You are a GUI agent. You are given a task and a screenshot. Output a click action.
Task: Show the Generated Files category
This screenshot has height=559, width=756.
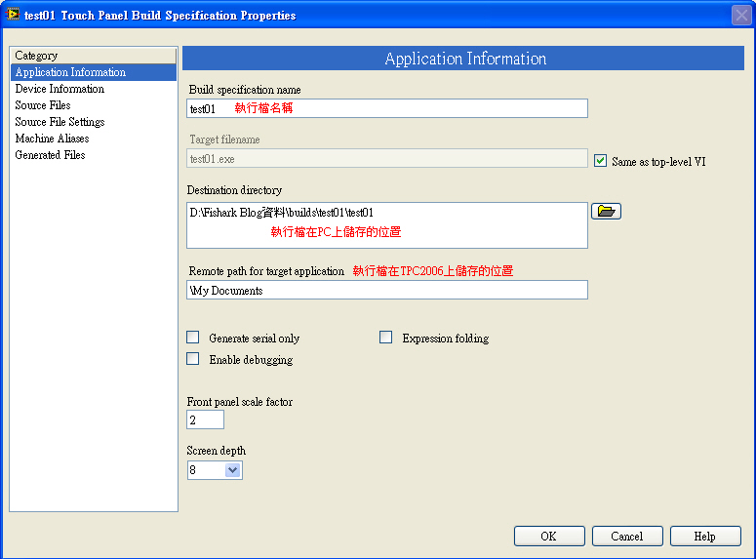[x=94, y=155]
